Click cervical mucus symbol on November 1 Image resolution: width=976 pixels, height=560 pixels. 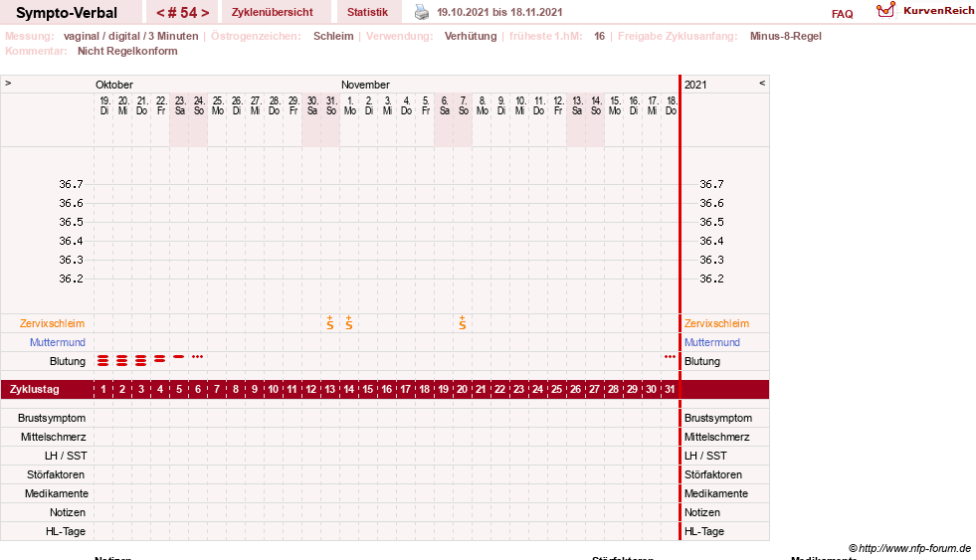[x=349, y=322]
